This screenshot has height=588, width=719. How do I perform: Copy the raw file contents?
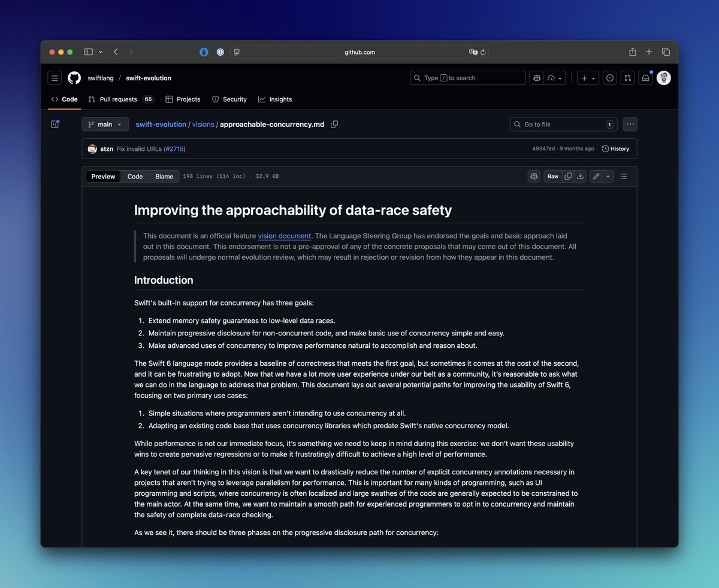[x=569, y=176]
